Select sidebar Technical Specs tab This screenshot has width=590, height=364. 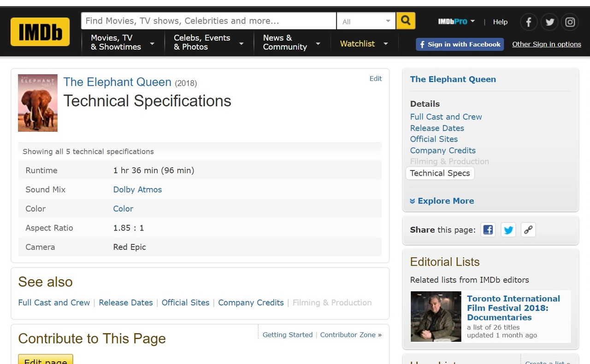[x=440, y=173]
